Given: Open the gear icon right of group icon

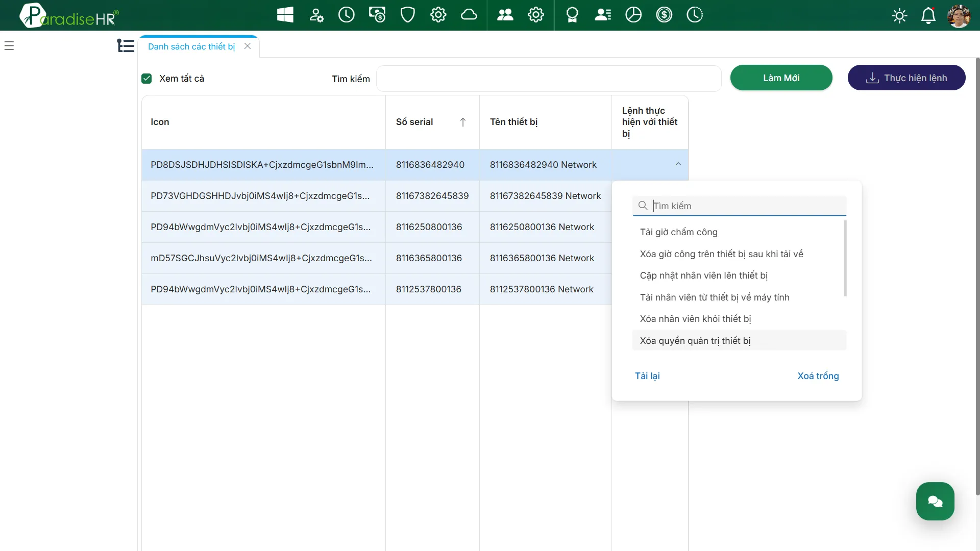Looking at the screenshot, I should pos(536,15).
